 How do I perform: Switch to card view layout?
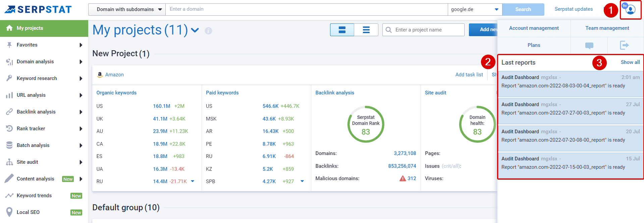coord(342,30)
